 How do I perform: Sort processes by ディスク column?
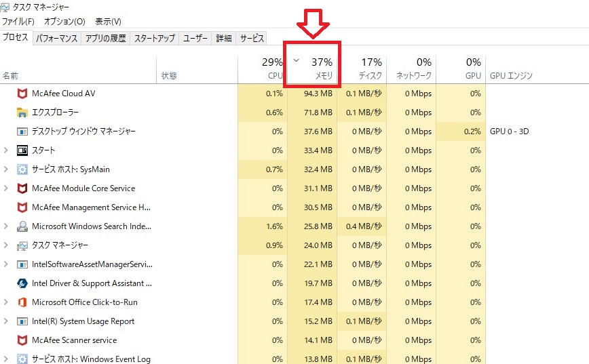pos(362,68)
